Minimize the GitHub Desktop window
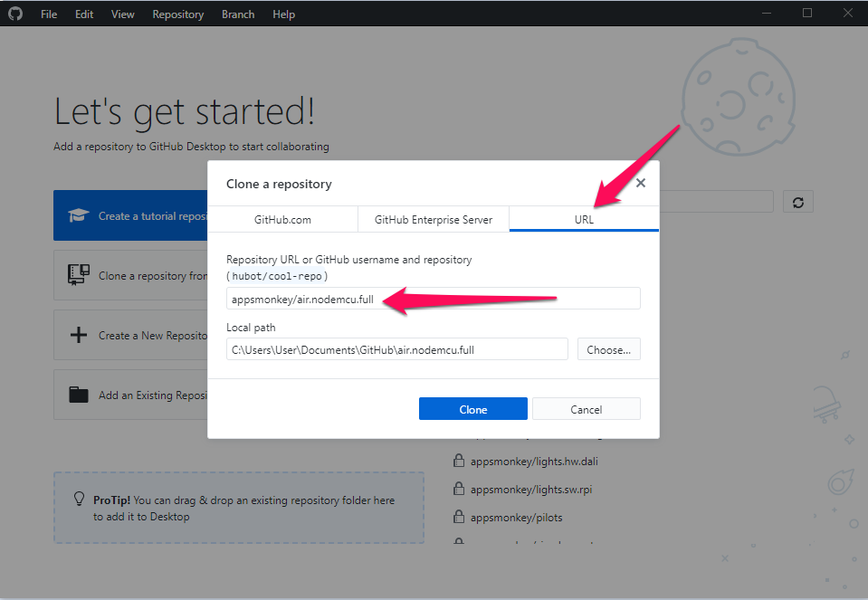This screenshot has width=868, height=600. pyautogui.click(x=767, y=14)
